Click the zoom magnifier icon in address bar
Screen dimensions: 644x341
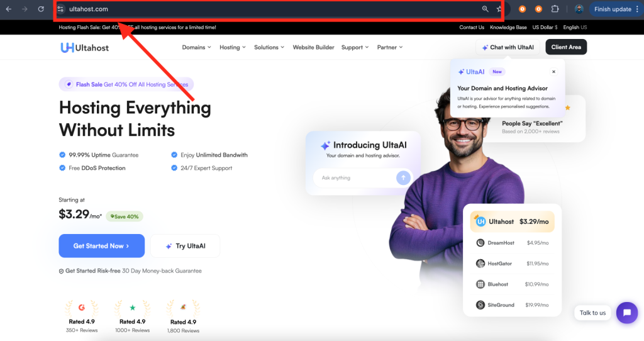(485, 9)
